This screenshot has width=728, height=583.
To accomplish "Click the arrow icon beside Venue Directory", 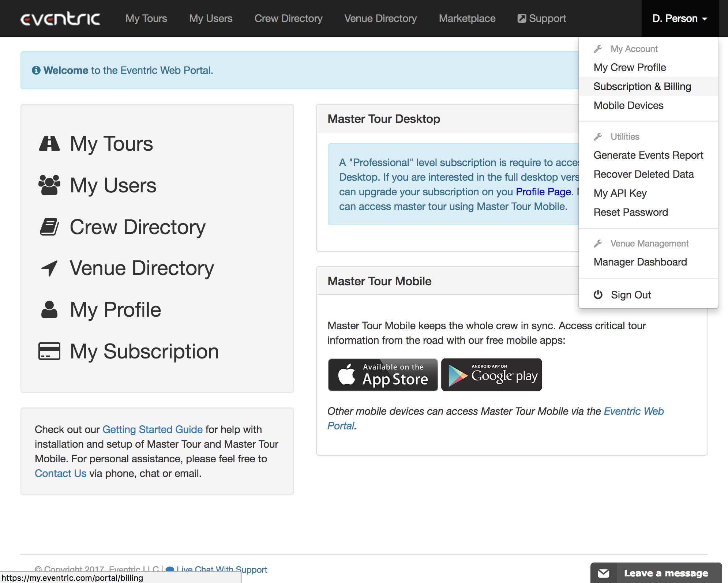I will click(x=49, y=268).
